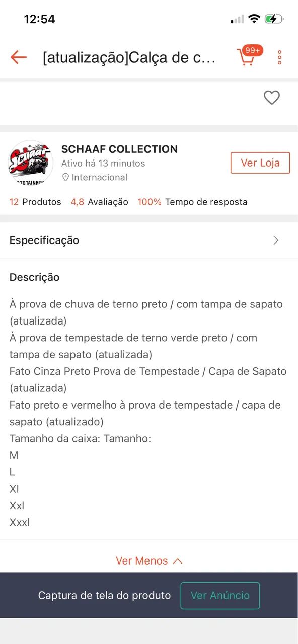The height and width of the screenshot is (644, 298).
Task: Click the cellular signal bars
Action: click(236, 19)
